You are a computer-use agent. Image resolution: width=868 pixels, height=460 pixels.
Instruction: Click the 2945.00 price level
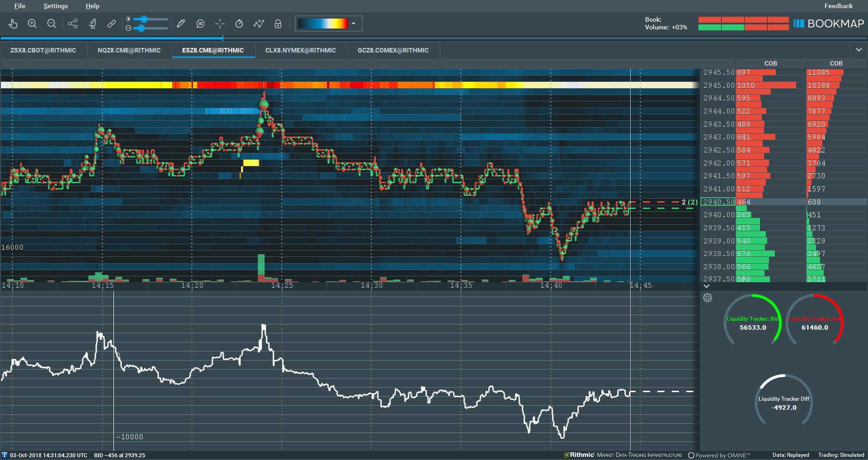[719, 85]
